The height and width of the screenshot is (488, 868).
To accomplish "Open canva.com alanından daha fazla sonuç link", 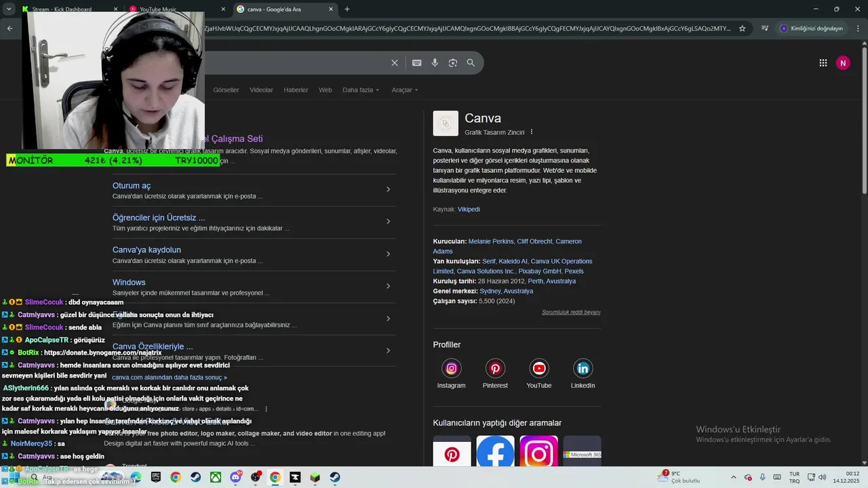I will [x=170, y=378].
